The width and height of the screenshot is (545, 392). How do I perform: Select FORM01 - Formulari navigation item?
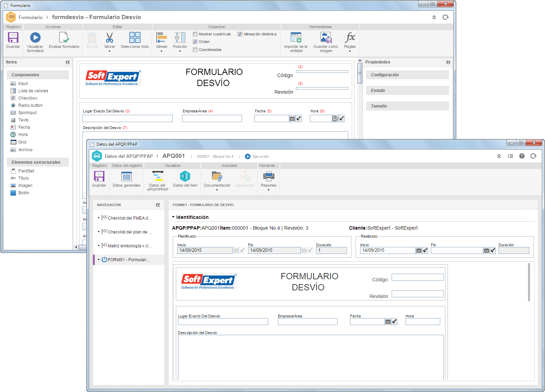point(129,260)
